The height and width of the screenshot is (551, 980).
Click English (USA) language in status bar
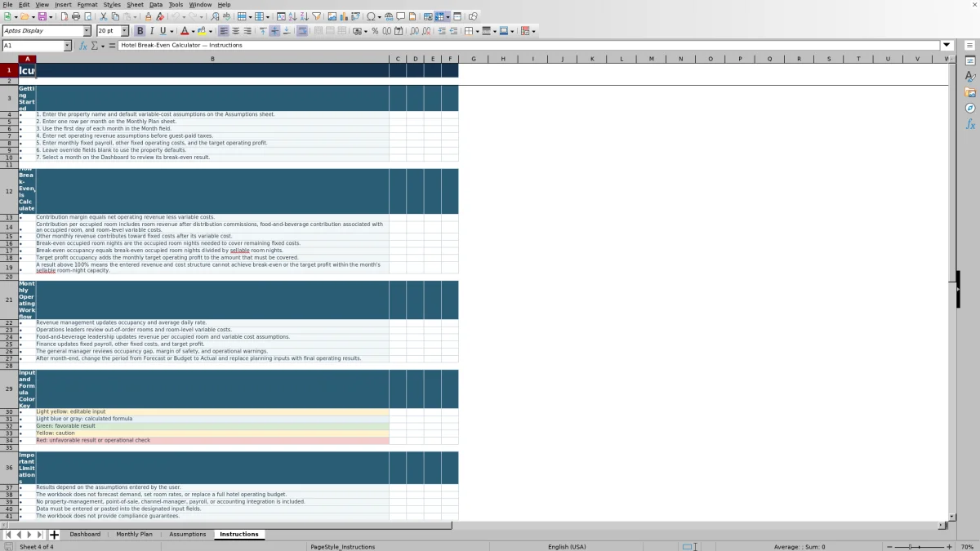[x=567, y=547]
